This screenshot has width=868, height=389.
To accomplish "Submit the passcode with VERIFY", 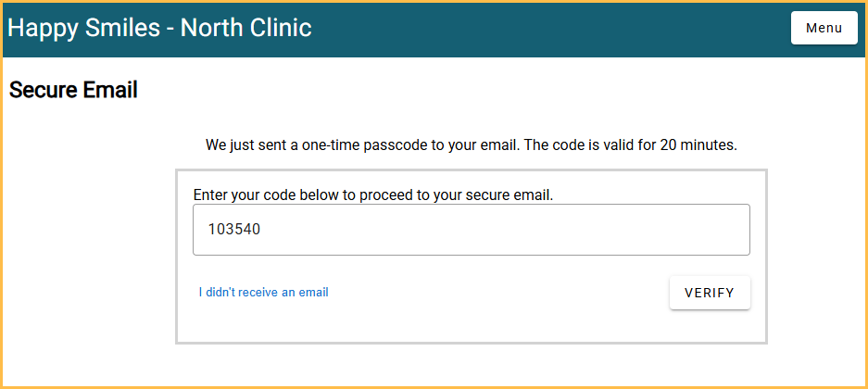I will tap(709, 293).
